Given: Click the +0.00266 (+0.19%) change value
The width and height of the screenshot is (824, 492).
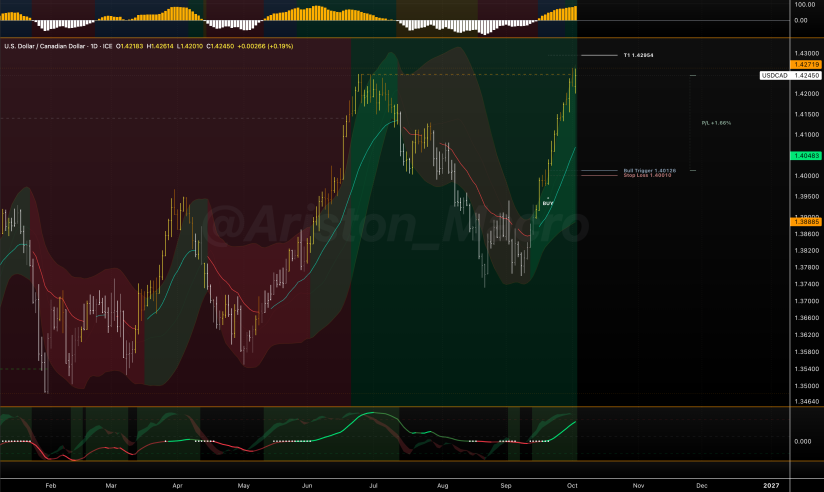Looking at the screenshot, I should [x=265, y=46].
